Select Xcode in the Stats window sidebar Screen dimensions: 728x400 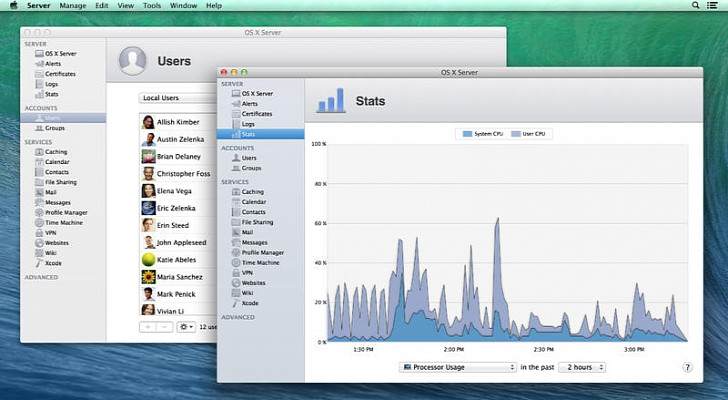coord(250,302)
